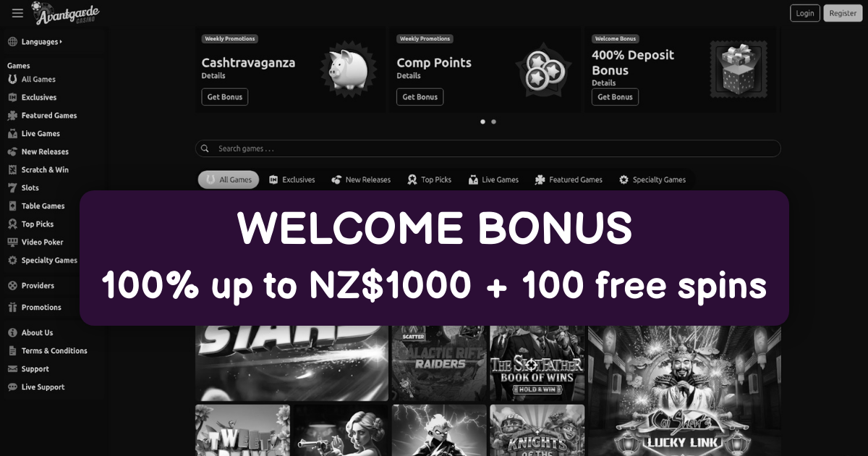Viewport: 868px width, 456px height.
Task: Open the Specialty Games tab
Action: click(x=652, y=180)
